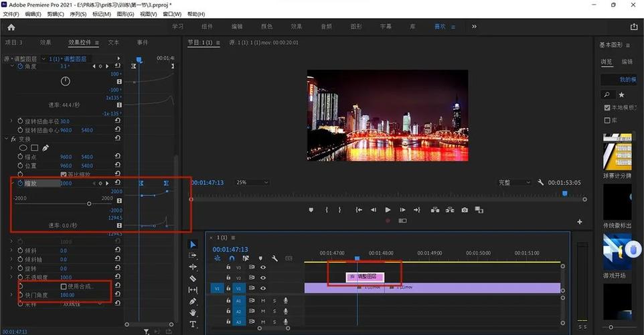Click the export share icon at top right
This screenshot has height=335, width=644.
click(634, 26)
